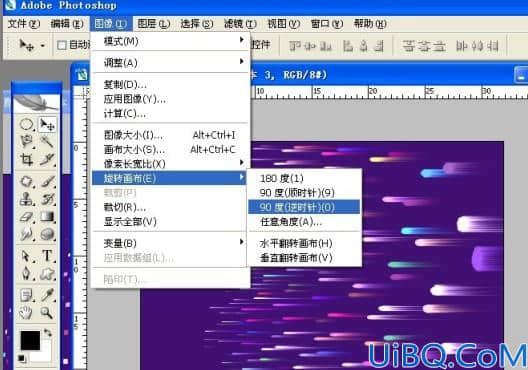Open 画布大小(S)... dialog
528x370 pixels.
pos(170,149)
